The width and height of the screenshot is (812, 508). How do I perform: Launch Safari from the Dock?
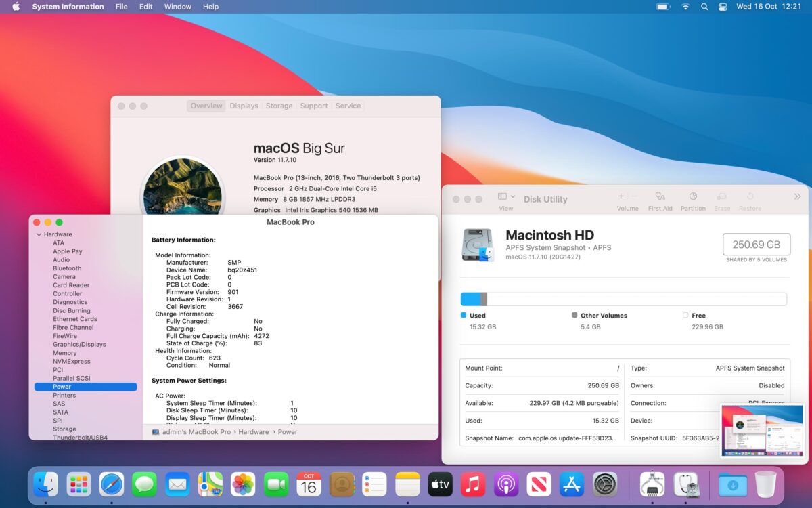click(x=112, y=484)
